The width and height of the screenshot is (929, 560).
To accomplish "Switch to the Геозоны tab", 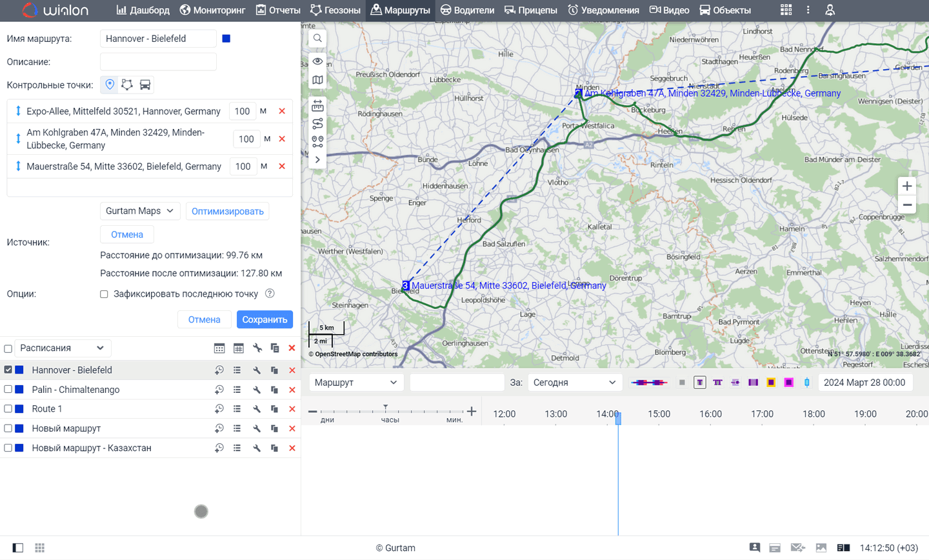I will pyautogui.click(x=336, y=10).
